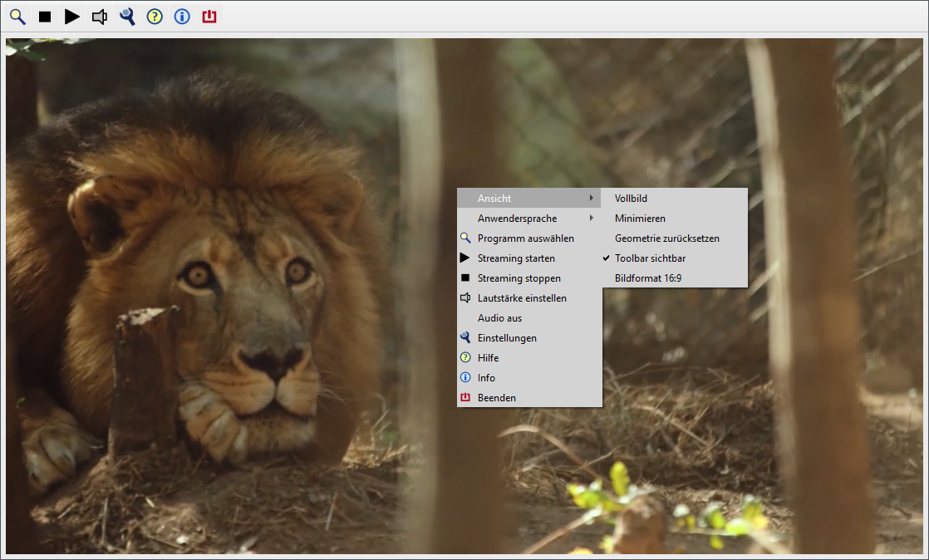Viewport: 929px width, 560px height.
Task: Click the red power quit toolbar icon
Action: pos(209,17)
